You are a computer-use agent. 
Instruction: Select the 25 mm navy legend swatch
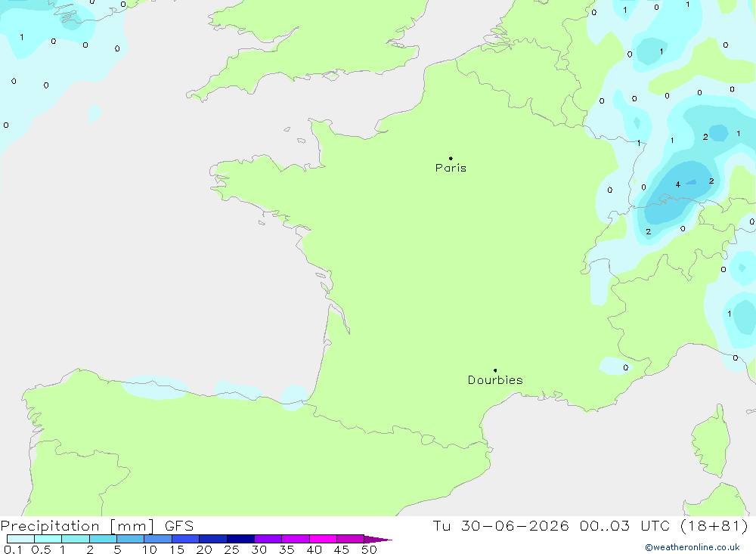(240, 539)
